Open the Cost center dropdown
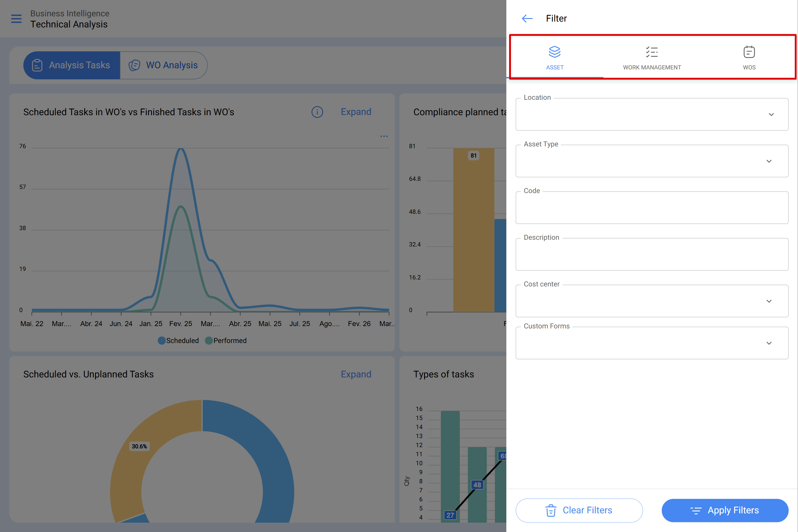798x532 pixels. [652, 301]
